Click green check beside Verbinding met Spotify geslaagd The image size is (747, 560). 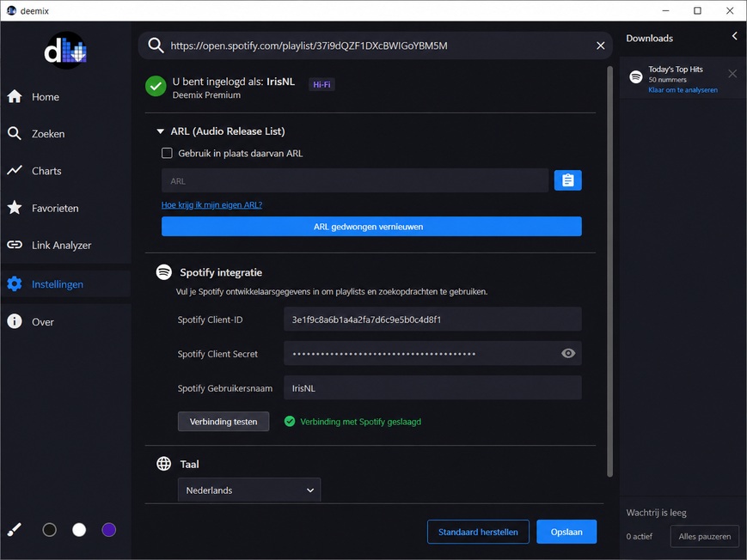(290, 422)
